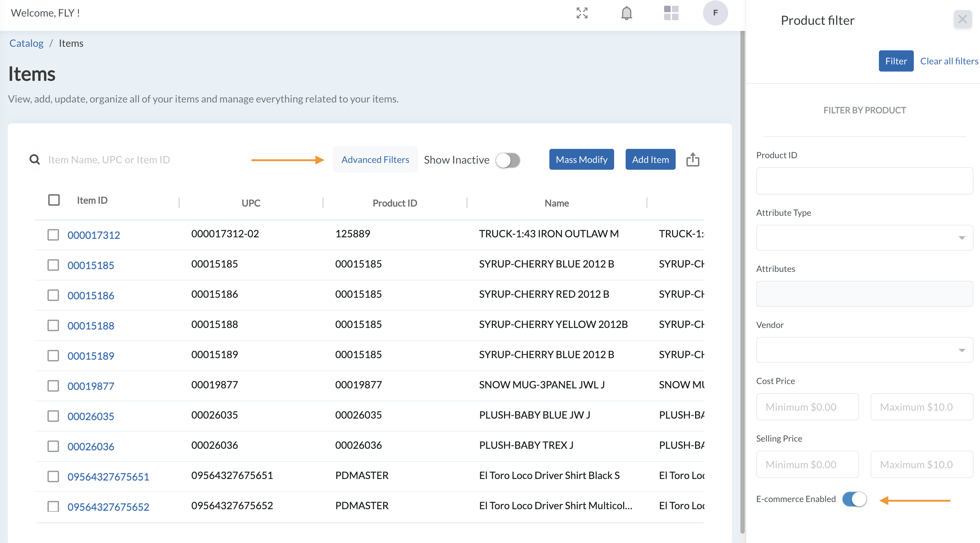This screenshot has width=980, height=543.
Task: Select checkbox for item 00019877
Action: click(53, 386)
